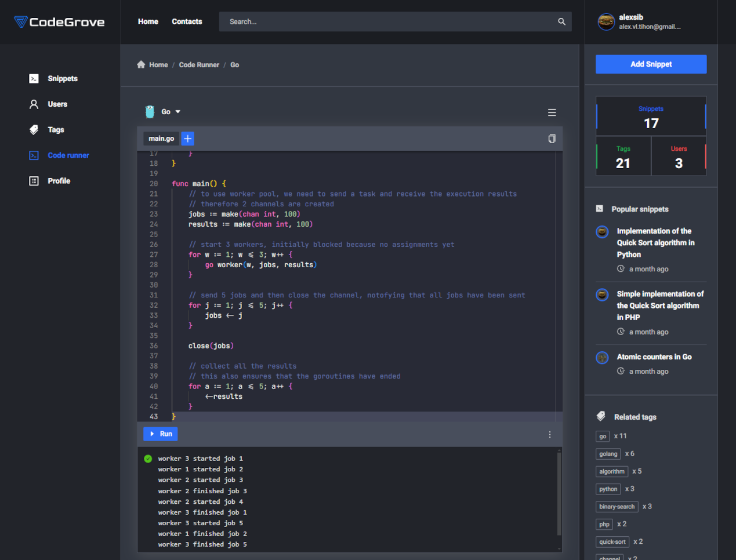Click the Tags label icon
Screen dimensions: 736x560
[x=34, y=130]
